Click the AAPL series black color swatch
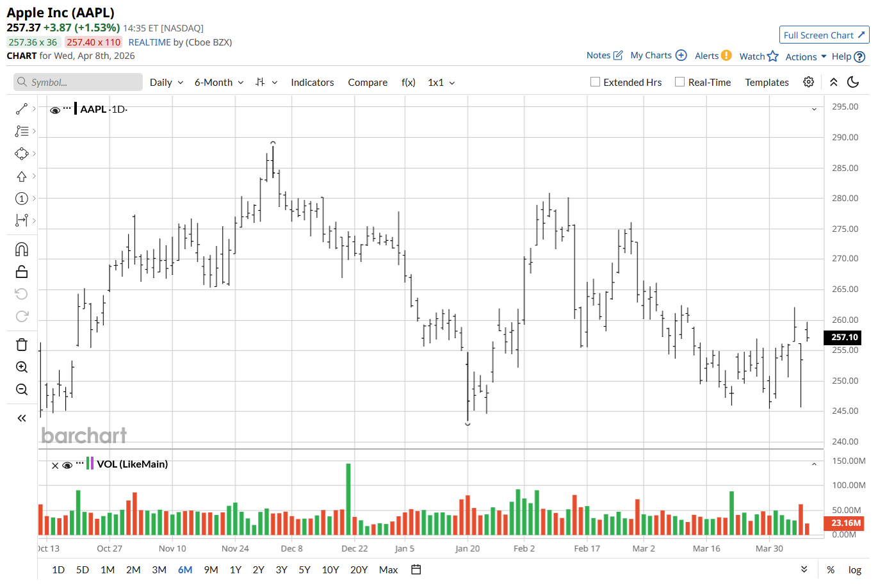 pyautogui.click(x=76, y=108)
